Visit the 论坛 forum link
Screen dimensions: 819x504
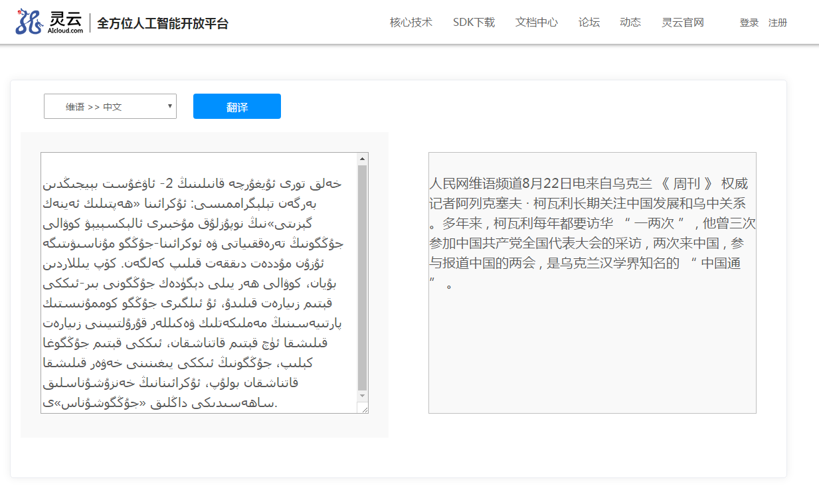click(x=589, y=23)
